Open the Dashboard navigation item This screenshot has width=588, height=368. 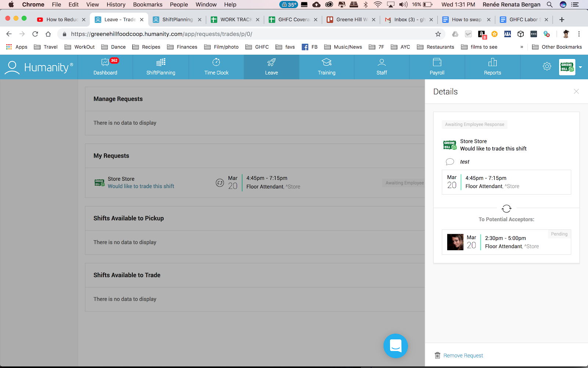click(105, 67)
